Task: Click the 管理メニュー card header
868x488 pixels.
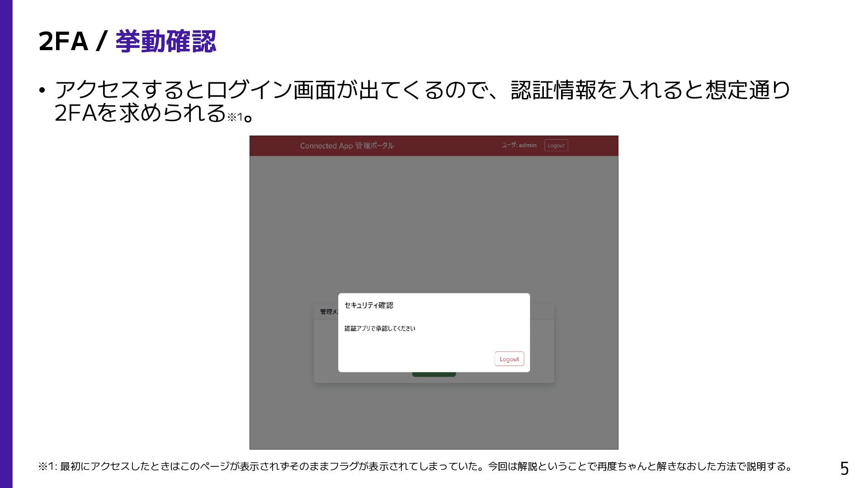Action: (x=326, y=312)
